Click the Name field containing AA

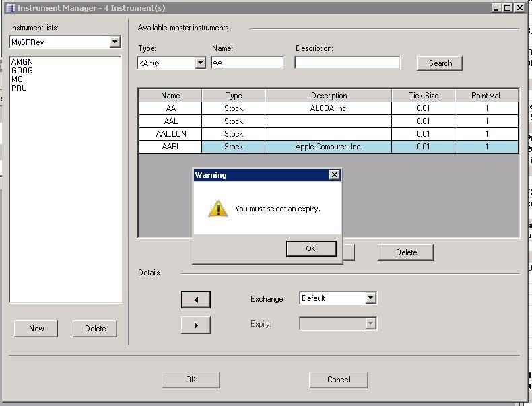247,63
